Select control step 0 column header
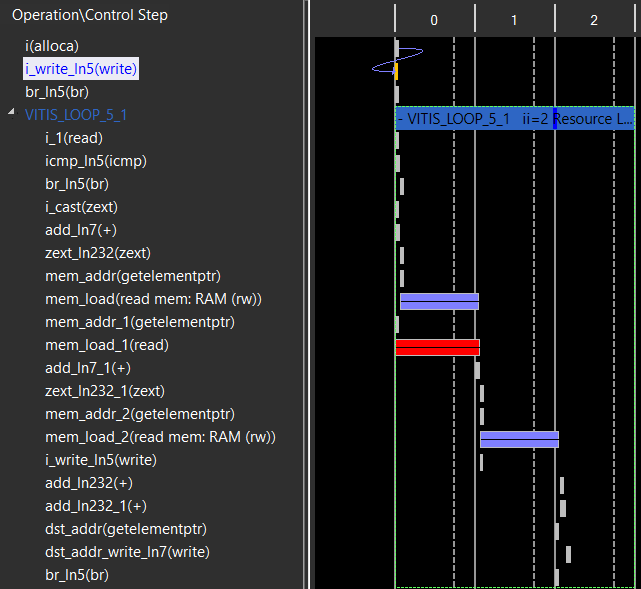 click(x=434, y=20)
